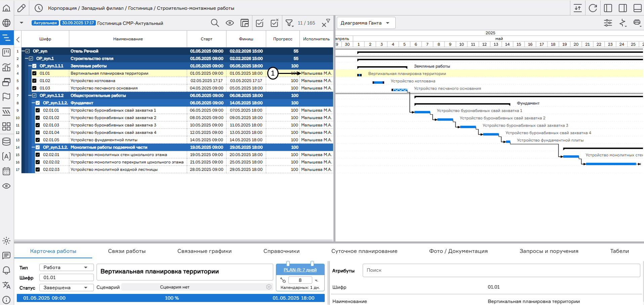Open the Диаграмма Ганта dropdown
Viewport: 644px width, 305px height.
(x=366, y=23)
